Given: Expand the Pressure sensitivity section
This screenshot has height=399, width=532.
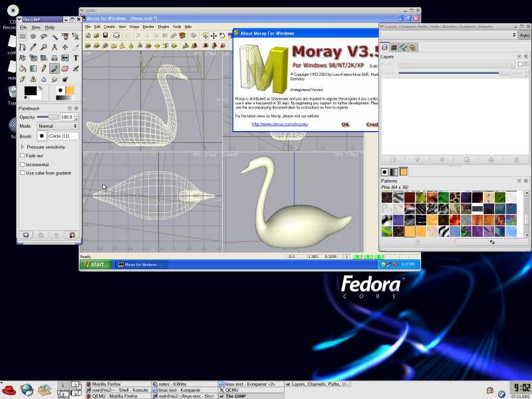Looking at the screenshot, I should [x=23, y=147].
